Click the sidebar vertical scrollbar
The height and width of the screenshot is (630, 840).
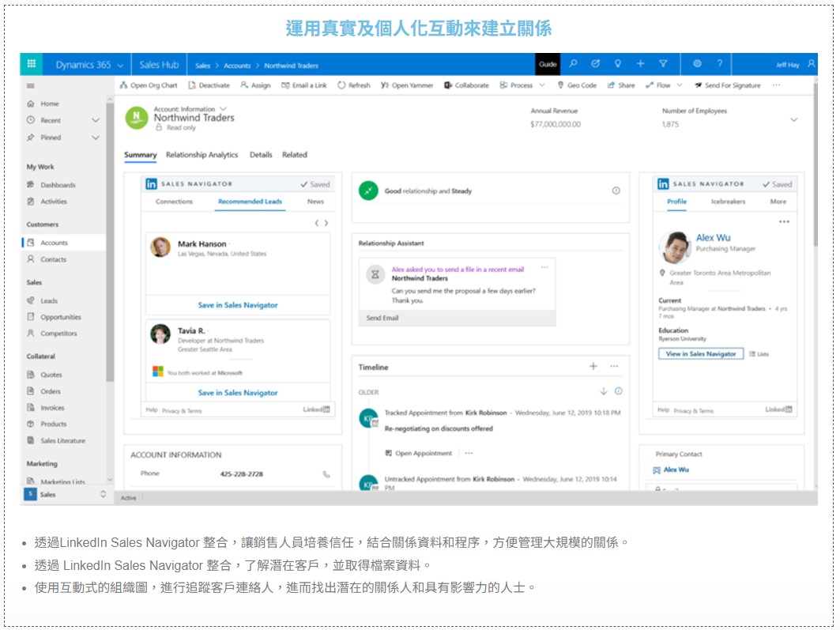(x=110, y=241)
